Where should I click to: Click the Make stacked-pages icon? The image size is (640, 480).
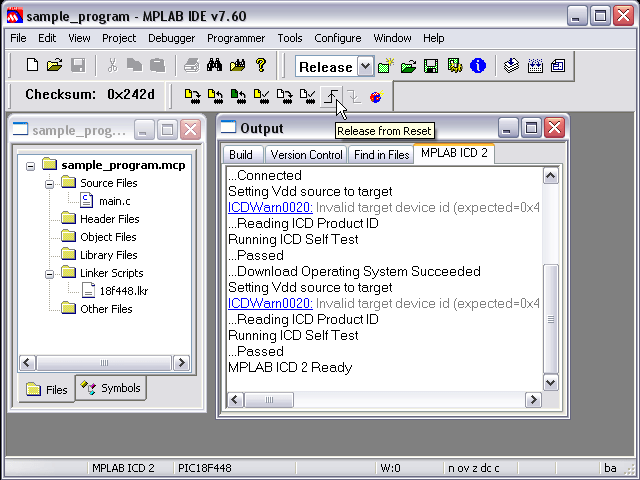tap(511, 66)
